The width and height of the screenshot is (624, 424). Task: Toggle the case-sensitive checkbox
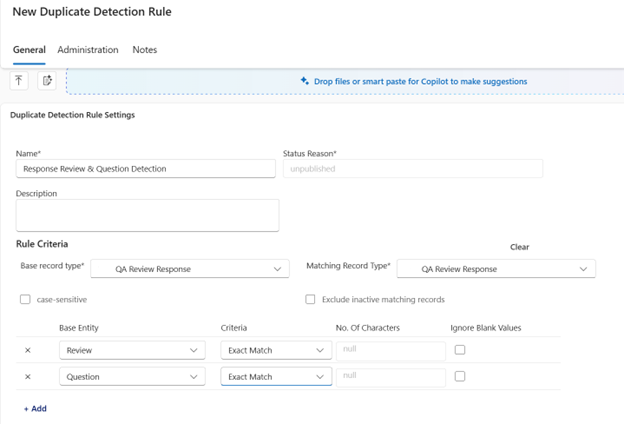click(25, 299)
